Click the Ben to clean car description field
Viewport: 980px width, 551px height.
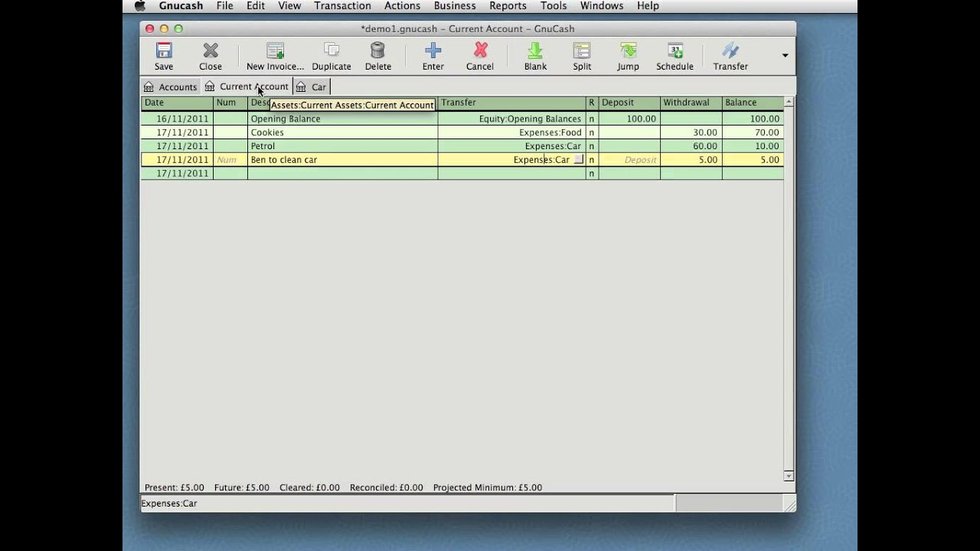[x=342, y=160]
